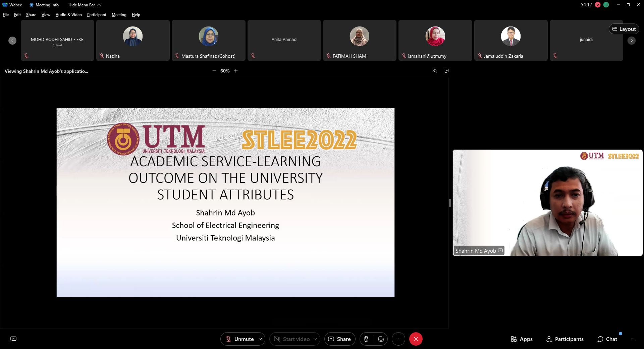The height and width of the screenshot is (349, 644).
Task: Go to next participants with right arrow
Action: point(631,41)
